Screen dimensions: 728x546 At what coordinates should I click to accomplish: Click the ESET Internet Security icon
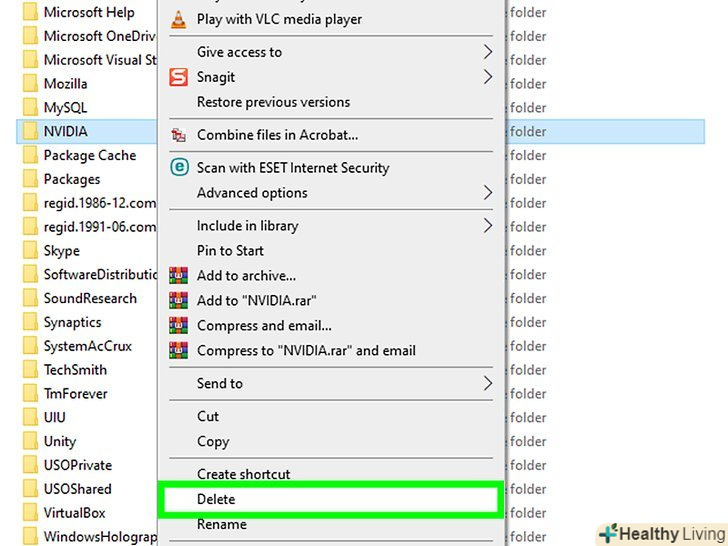point(179,167)
